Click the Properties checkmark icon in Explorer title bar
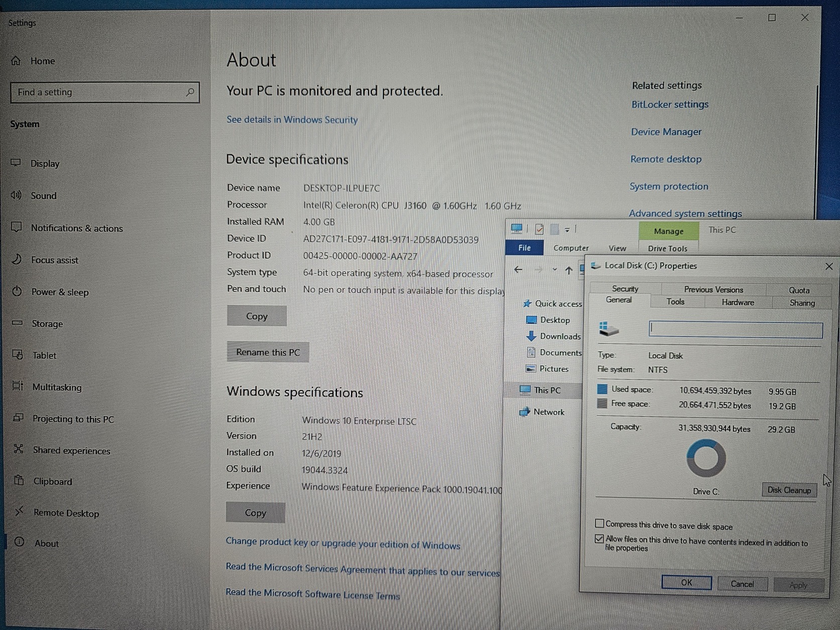The height and width of the screenshot is (630, 840). coord(540,230)
